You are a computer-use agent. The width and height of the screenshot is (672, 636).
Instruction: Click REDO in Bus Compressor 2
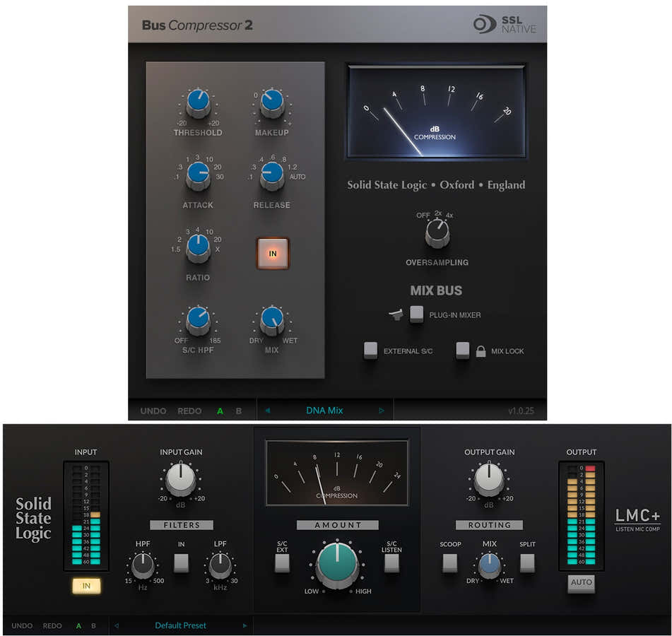coord(189,411)
